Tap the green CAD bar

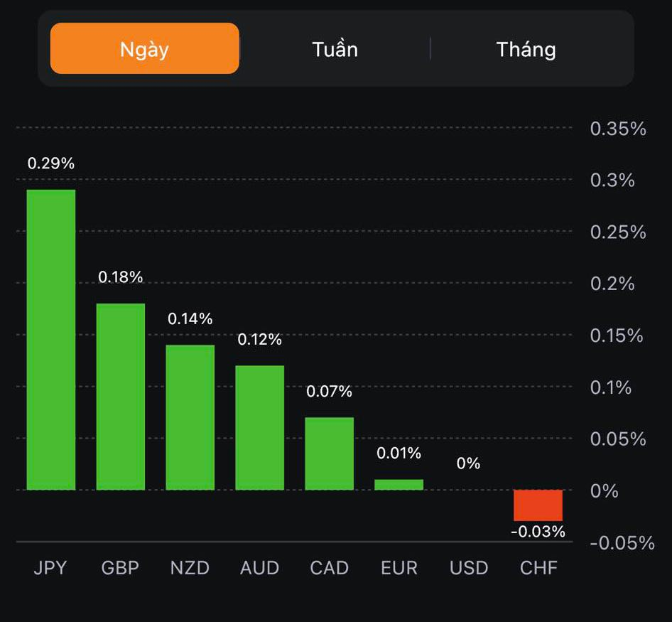coord(330,454)
